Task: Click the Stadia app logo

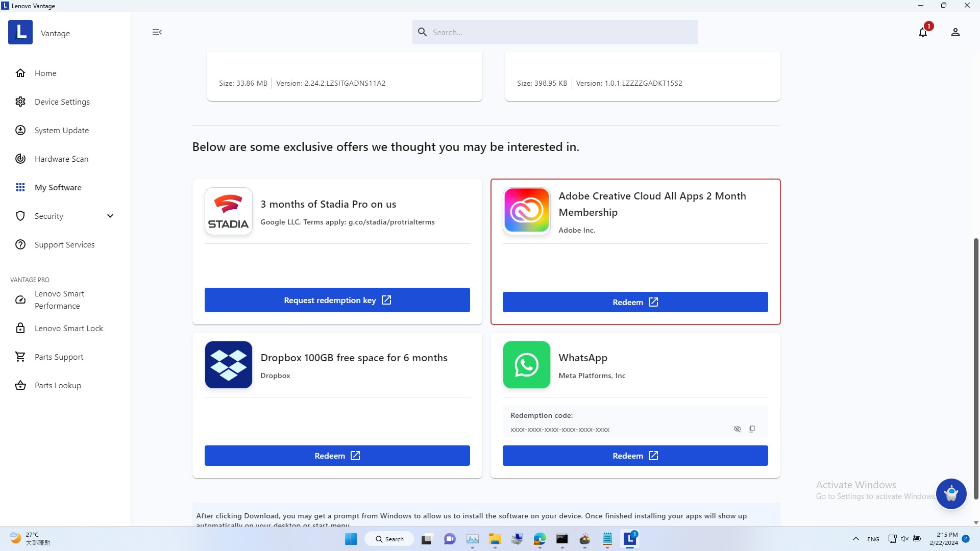Action: (x=228, y=211)
